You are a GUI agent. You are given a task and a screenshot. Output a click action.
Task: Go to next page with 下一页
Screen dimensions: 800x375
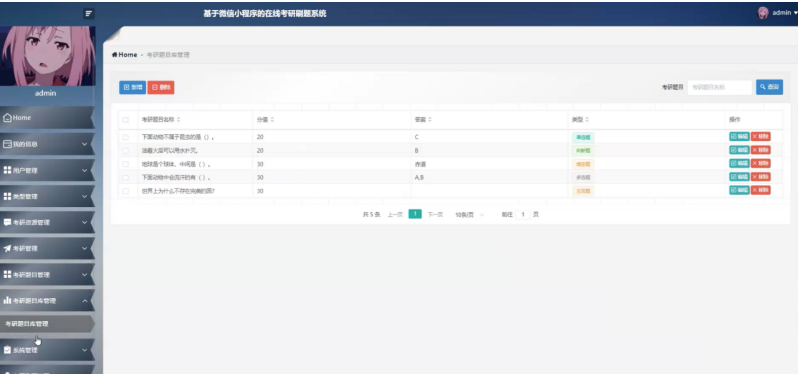(x=435, y=215)
